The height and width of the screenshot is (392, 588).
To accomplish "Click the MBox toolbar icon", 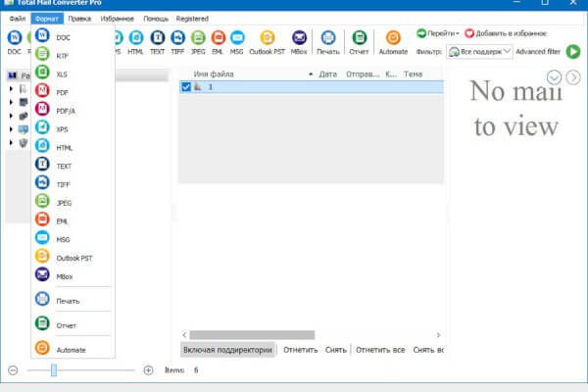I will click(x=299, y=37).
